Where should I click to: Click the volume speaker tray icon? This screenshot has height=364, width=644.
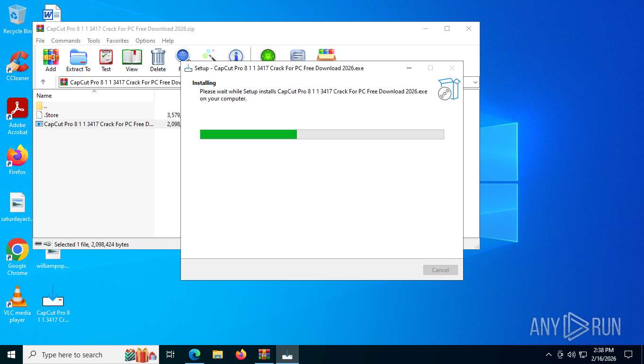click(572, 355)
